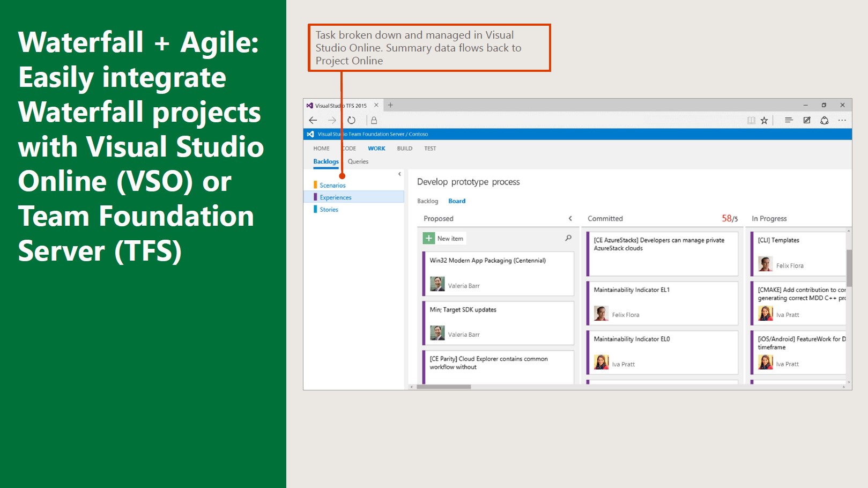Switch to Board view link
The image size is (868, 488).
[457, 201]
